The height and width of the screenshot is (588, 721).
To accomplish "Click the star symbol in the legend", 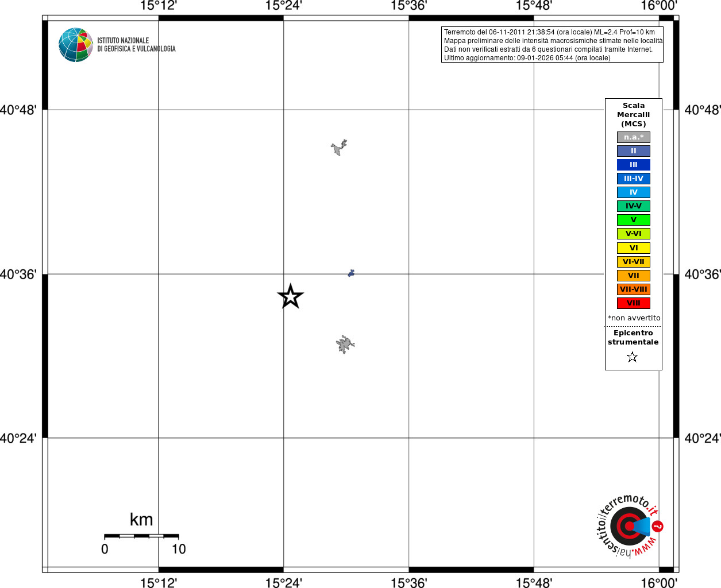I will 633,357.
